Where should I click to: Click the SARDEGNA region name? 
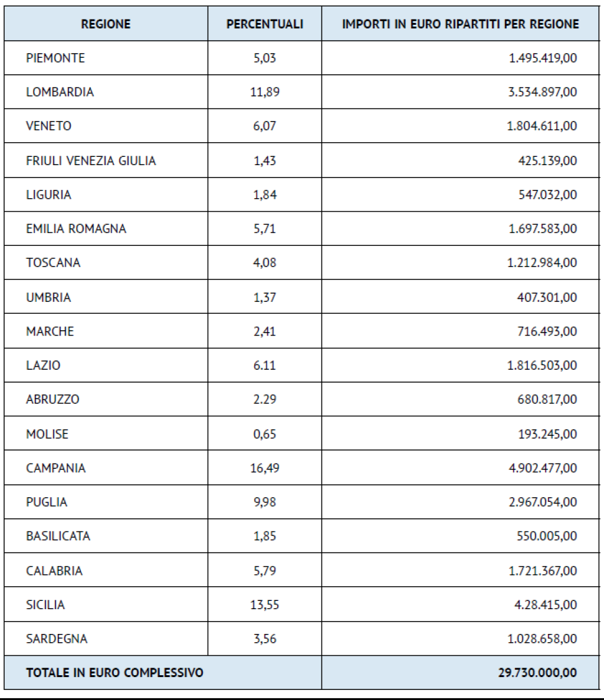pyautogui.click(x=57, y=639)
